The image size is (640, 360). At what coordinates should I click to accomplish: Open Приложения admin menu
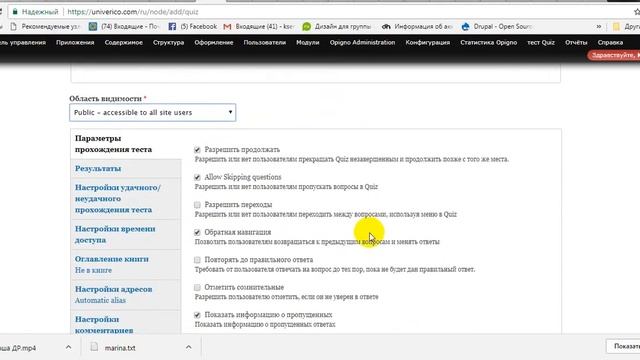coord(75,42)
